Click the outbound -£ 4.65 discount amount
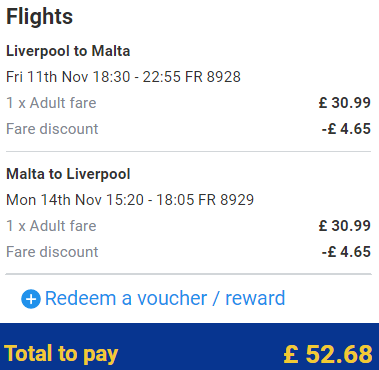This screenshot has height=370, width=379. click(x=346, y=129)
